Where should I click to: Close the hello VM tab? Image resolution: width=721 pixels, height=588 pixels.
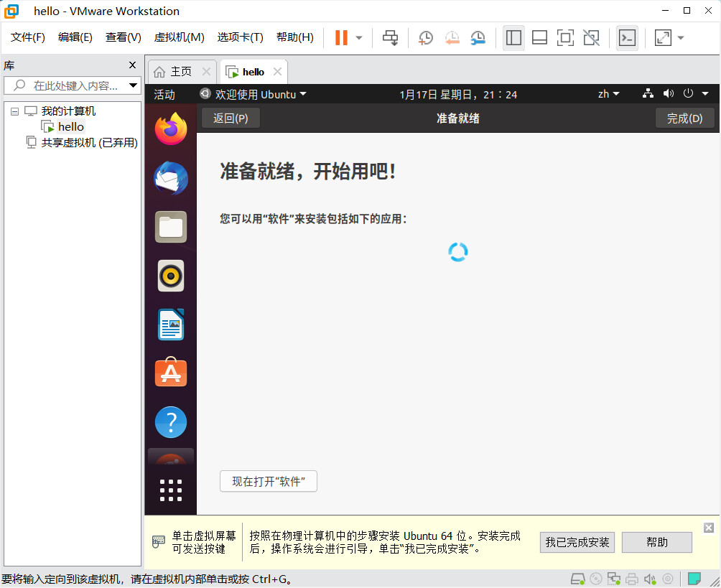[x=277, y=72]
